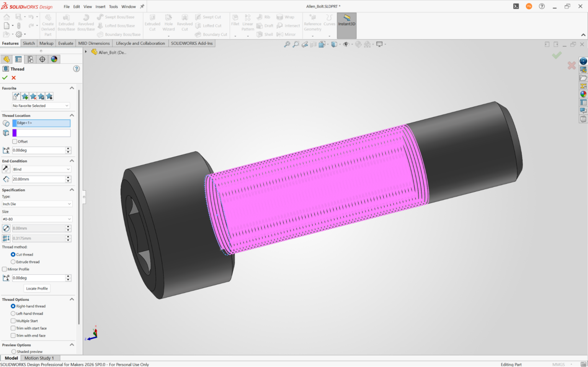This screenshot has width=588, height=367.
Task: Click the red X to cancel Thread
Action: point(14,78)
